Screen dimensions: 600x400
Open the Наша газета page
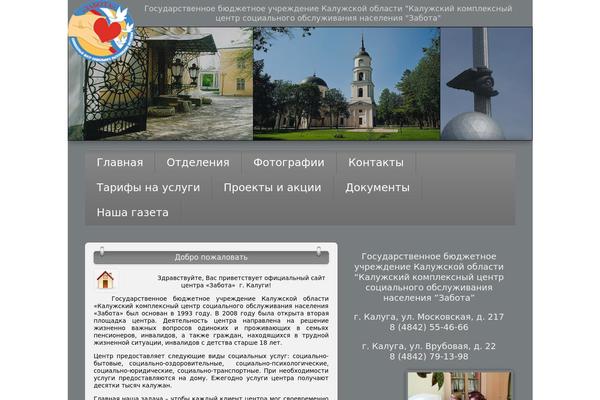click(x=132, y=212)
